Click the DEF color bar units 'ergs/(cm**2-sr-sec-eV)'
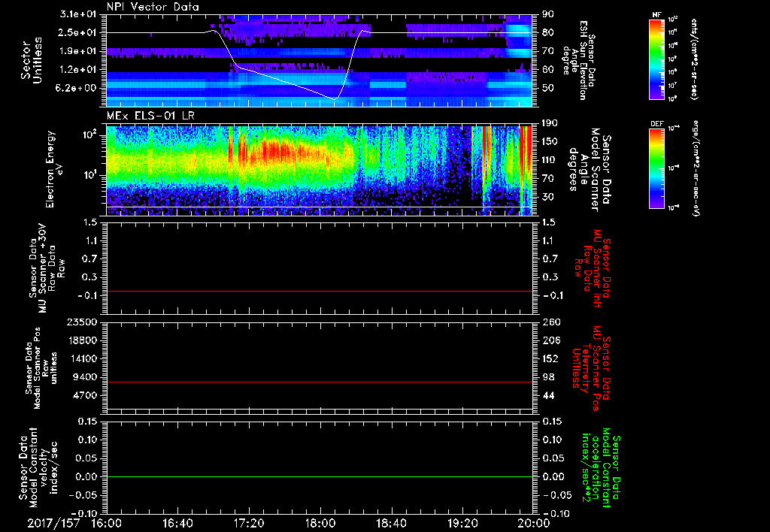 coord(696,168)
